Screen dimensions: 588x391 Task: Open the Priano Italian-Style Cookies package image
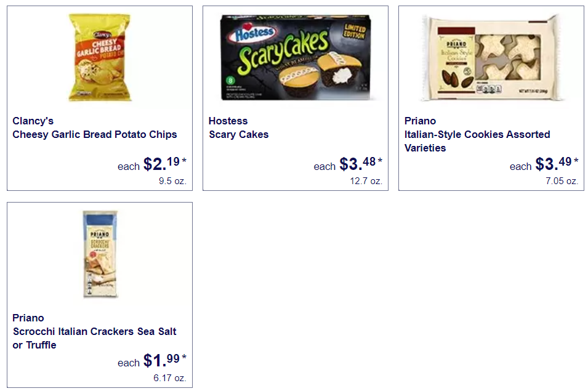[x=491, y=57]
